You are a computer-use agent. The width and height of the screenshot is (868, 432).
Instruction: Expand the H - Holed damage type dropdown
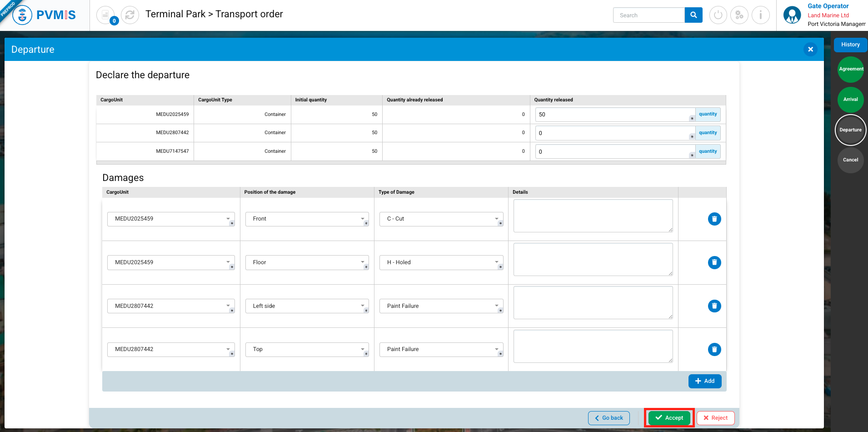[441, 262]
